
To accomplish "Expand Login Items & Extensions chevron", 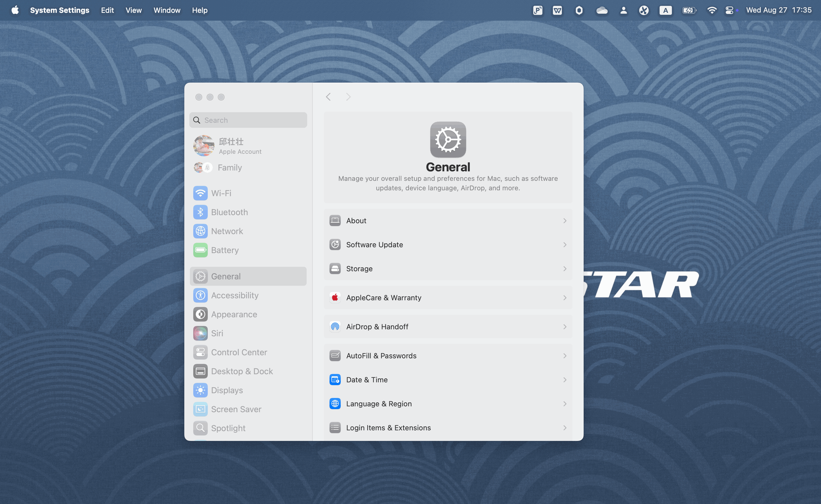I will coord(565,427).
